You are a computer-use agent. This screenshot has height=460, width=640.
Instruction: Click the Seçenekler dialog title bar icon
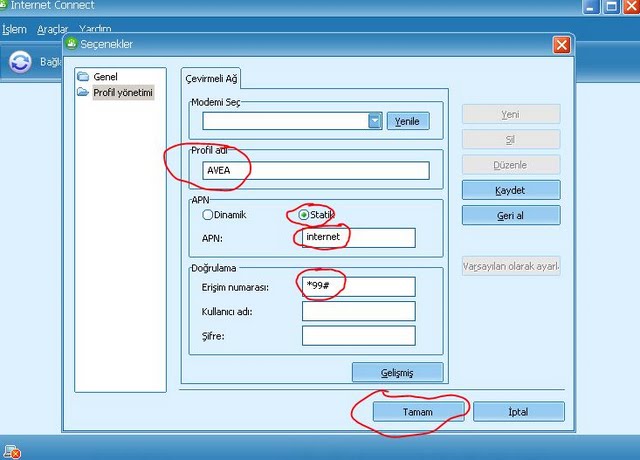pos(71,44)
